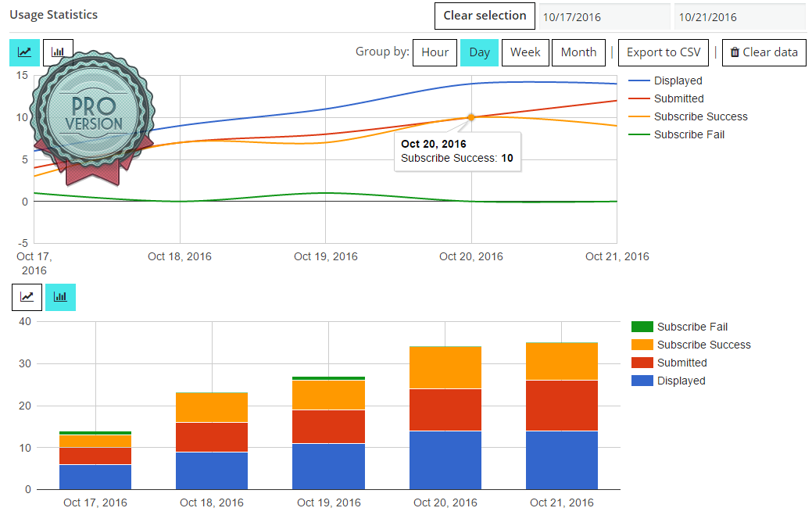Click the Clear data trash button
The image size is (812, 515).
coord(764,52)
